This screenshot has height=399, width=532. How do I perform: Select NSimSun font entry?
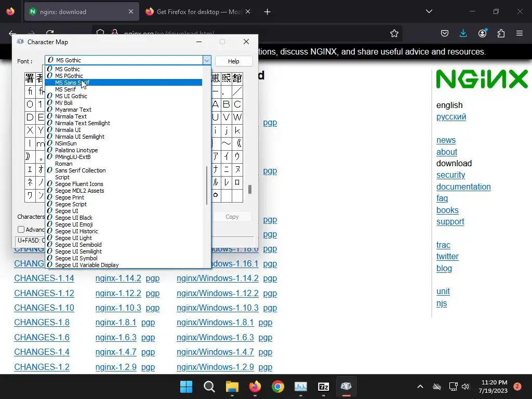coord(124,143)
